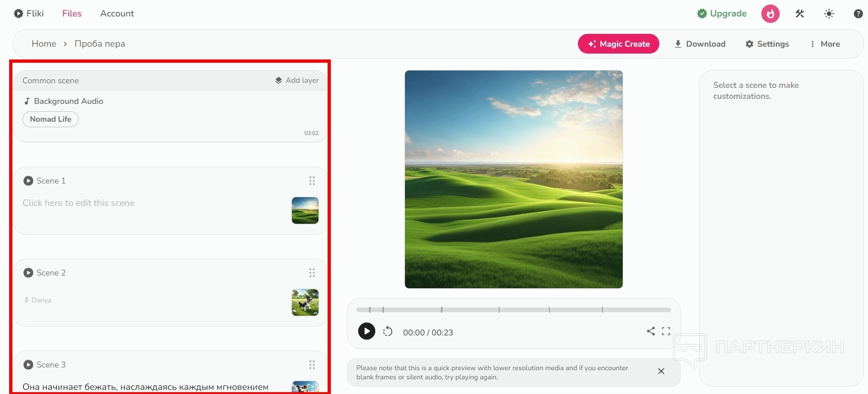868x394 pixels.
Task: Click the 03:02 audio duration
Action: [312, 133]
